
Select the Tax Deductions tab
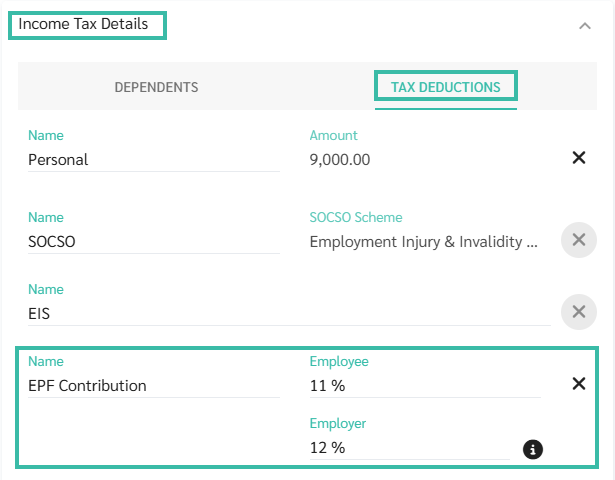tap(445, 87)
